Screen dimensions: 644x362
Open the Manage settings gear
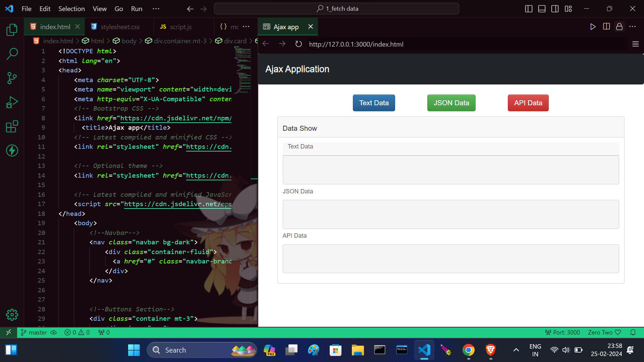[12, 314]
